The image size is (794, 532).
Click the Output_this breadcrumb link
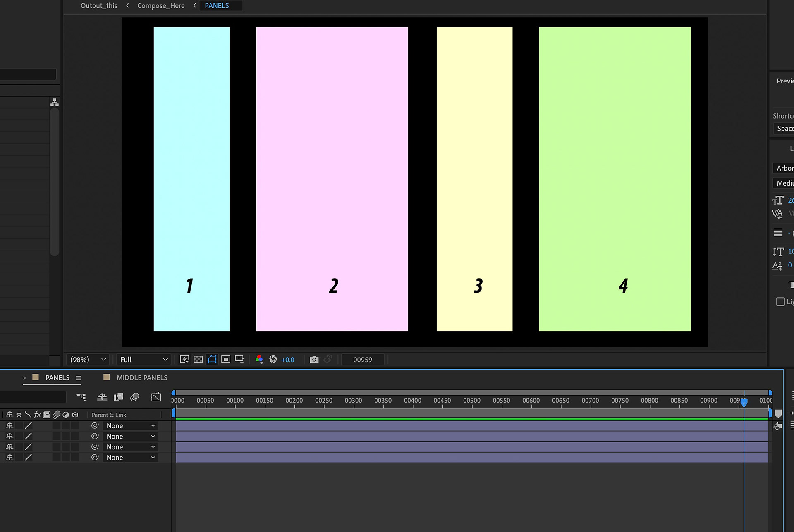click(99, 6)
